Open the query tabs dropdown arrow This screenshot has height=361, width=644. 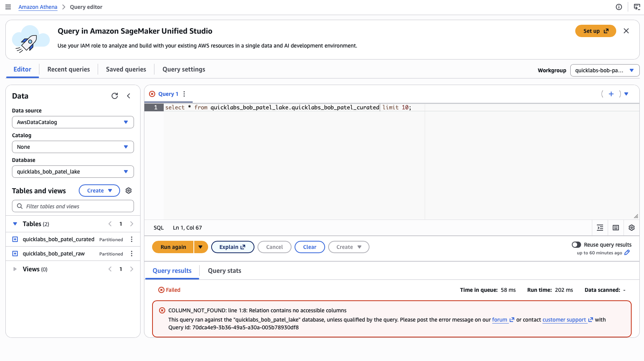click(626, 94)
